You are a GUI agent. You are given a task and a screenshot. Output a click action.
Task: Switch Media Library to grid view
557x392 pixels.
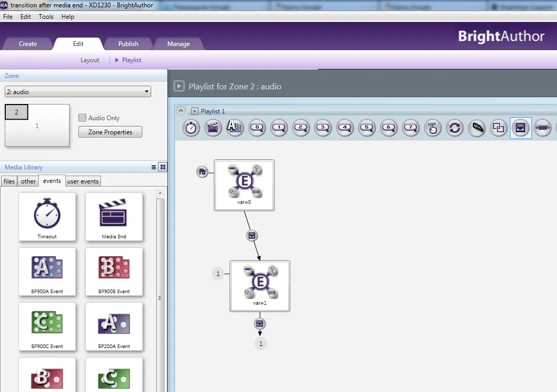pos(163,167)
